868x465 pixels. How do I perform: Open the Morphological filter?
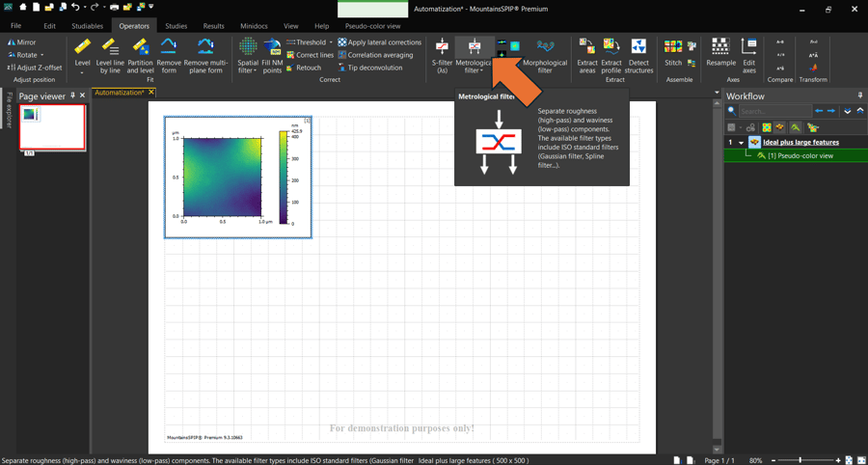545,56
